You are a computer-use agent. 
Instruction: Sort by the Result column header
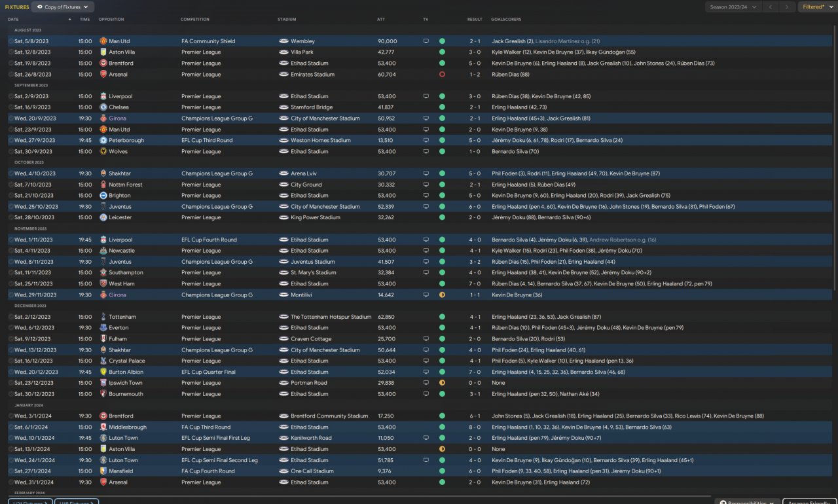point(475,20)
